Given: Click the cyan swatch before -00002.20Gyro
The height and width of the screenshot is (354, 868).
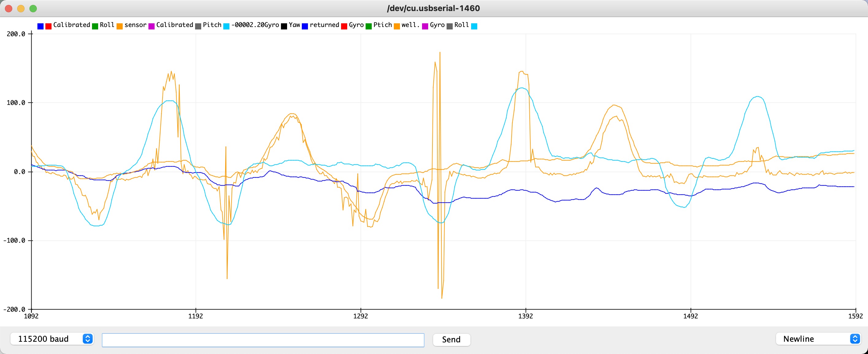Looking at the screenshot, I should pos(226,26).
